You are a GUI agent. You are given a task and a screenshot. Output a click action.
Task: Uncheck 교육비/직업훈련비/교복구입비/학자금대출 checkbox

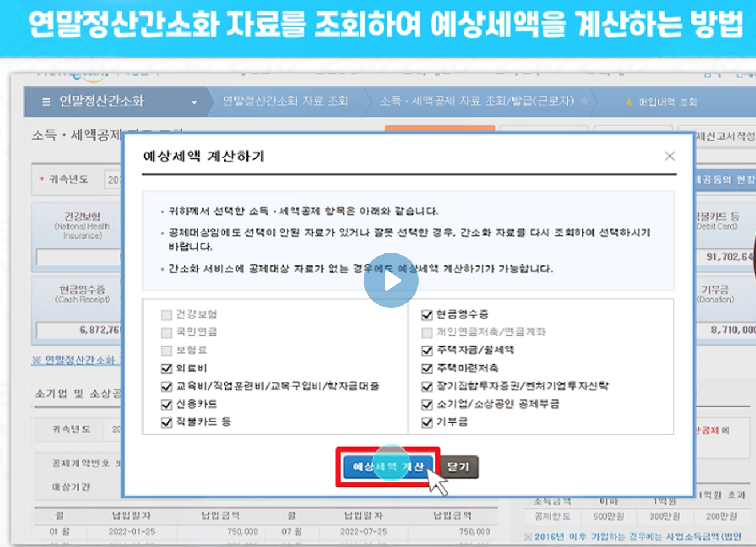tap(166, 387)
